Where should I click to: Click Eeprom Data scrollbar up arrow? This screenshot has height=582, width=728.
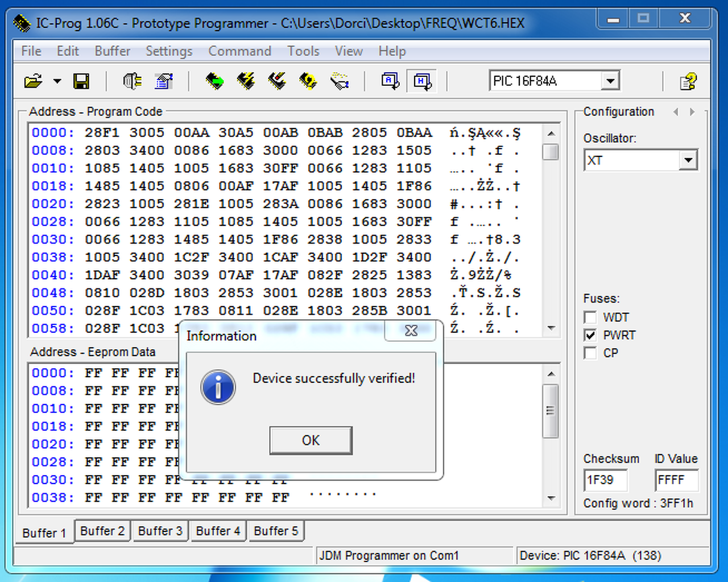pos(551,374)
